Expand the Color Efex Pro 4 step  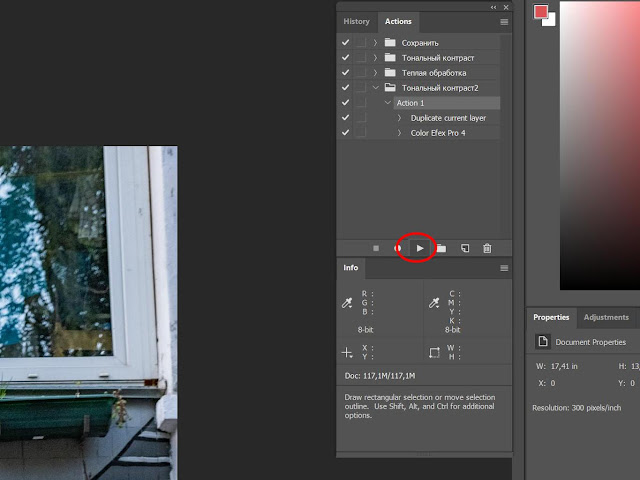click(x=400, y=133)
